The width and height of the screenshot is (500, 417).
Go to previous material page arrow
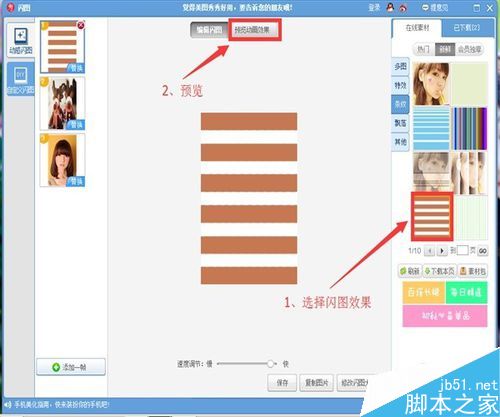click(429, 251)
